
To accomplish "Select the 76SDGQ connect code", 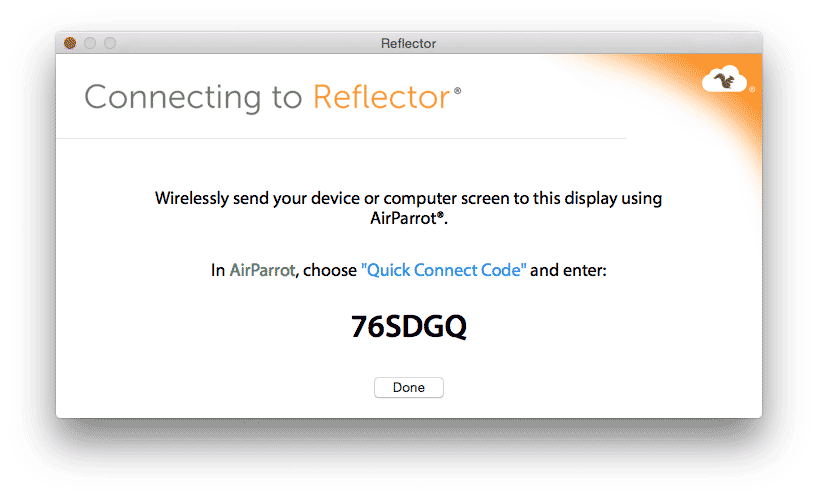I will click(x=408, y=327).
